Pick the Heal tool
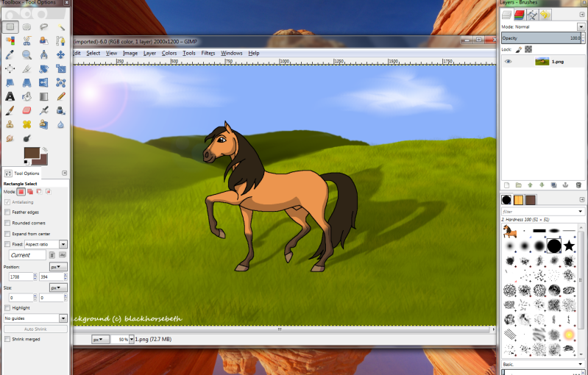The width and height of the screenshot is (588, 375). click(x=26, y=124)
